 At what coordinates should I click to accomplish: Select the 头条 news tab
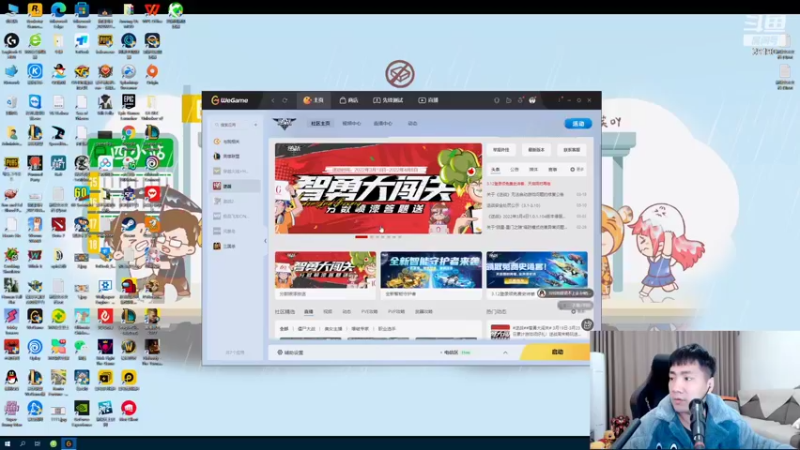click(495, 169)
